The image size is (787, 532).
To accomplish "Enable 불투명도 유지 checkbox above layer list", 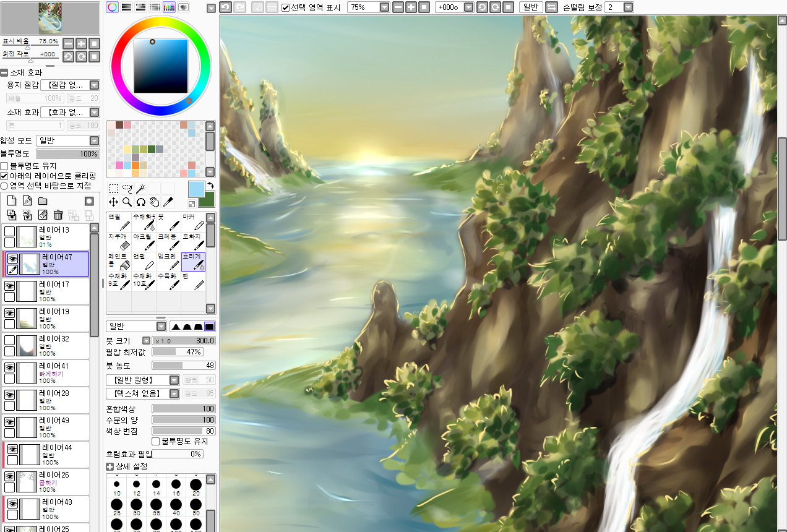I will (x=4, y=166).
